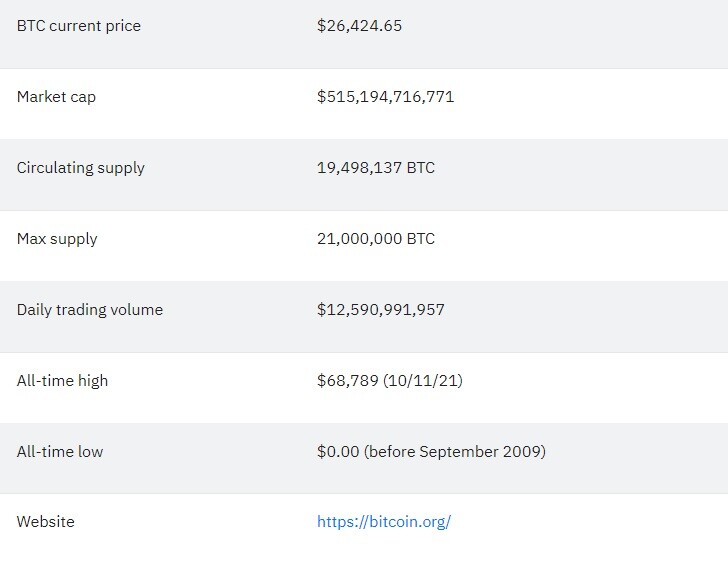Image resolution: width=728 pixels, height=563 pixels.
Task: Select the 19,498,137 BTC value
Action: (376, 168)
